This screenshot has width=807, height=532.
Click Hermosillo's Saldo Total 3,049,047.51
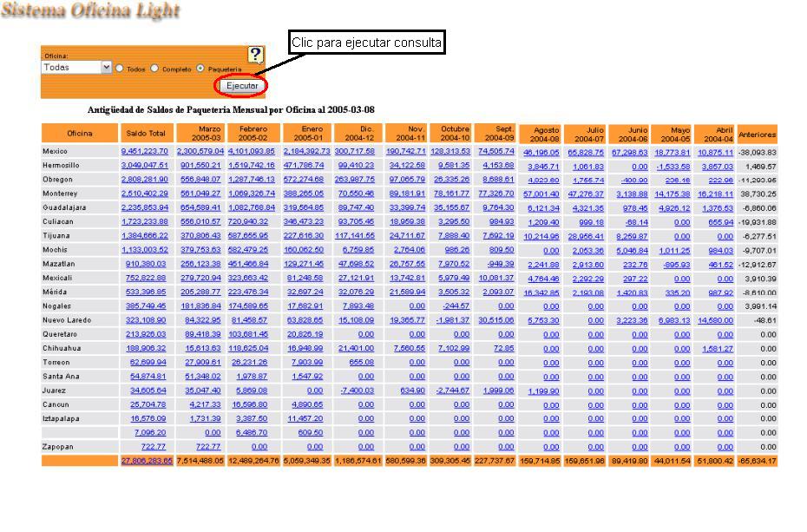[x=145, y=165]
